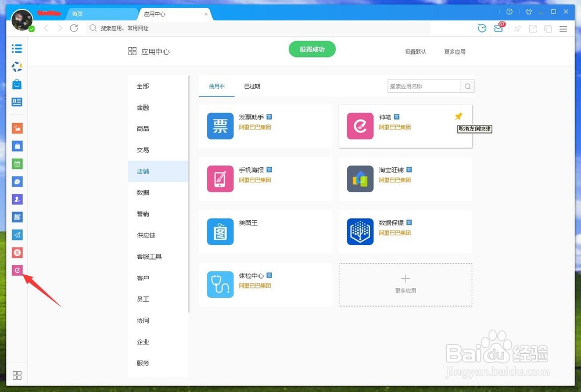Click the 设置默认 link
Viewport: 581px width, 392px height.
point(415,52)
